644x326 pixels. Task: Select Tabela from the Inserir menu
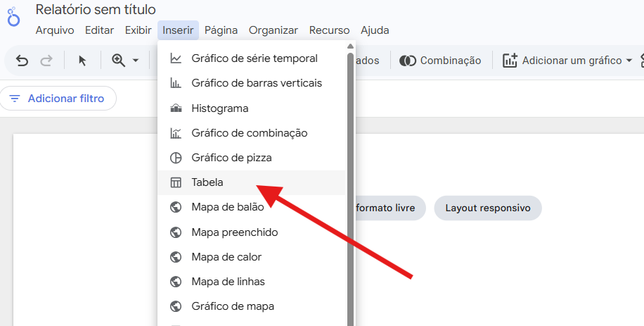coord(207,182)
